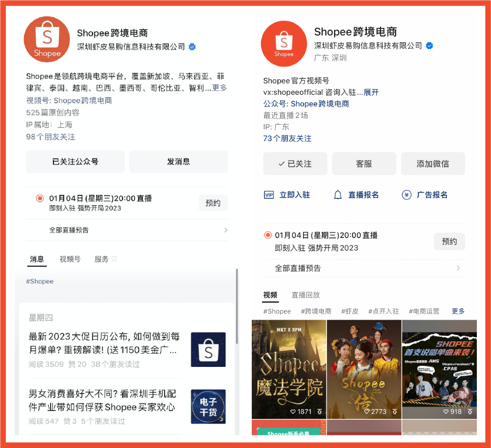Image resolution: width=491 pixels, height=448 pixels.
Task: Switch to the 视频号 tab
Action: click(x=70, y=259)
